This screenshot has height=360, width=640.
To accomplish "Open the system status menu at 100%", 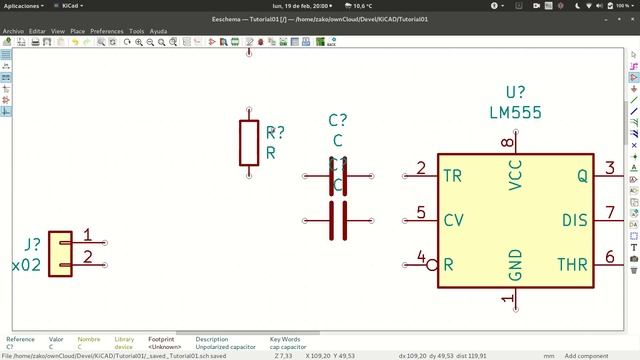I will 622,6.
